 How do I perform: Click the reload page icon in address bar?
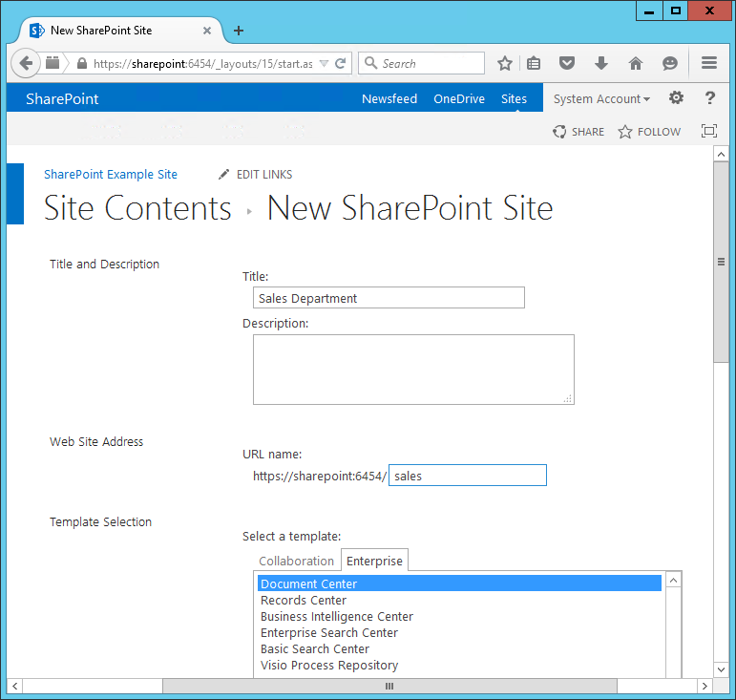(x=340, y=63)
